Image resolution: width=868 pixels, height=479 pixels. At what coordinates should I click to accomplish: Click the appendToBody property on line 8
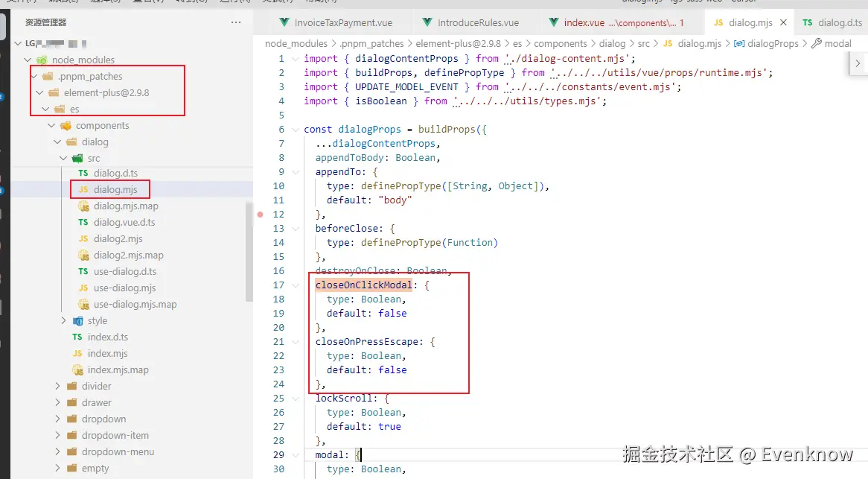pos(349,158)
